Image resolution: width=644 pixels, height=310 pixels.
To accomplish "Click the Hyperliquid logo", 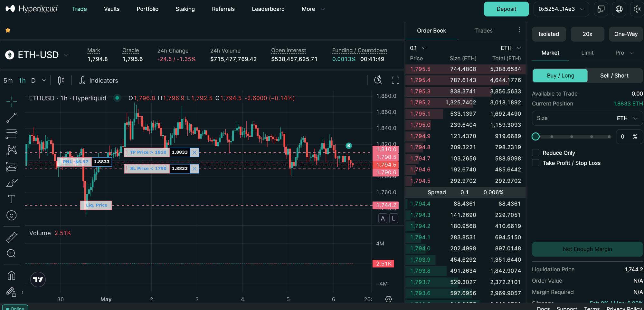I will click(32, 9).
